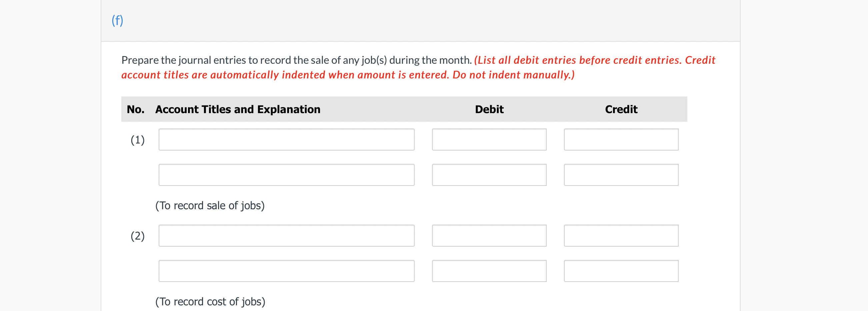Click the Debit column header
The height and width of the screenshot is (311, 868).
[x=489, y=109]
